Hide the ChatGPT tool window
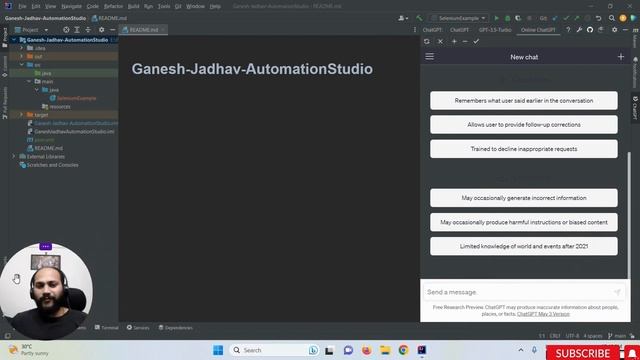 coord(625,30)
